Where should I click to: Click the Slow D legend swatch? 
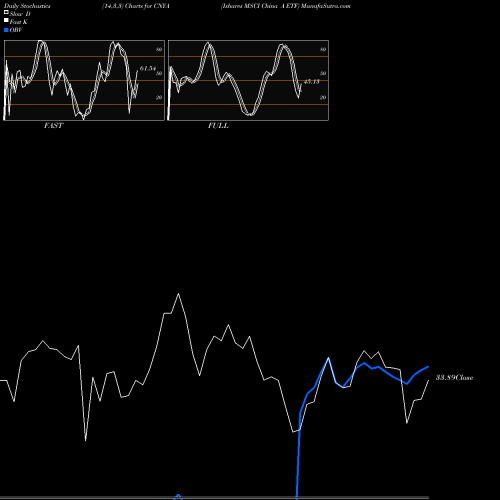pos(6,13)
